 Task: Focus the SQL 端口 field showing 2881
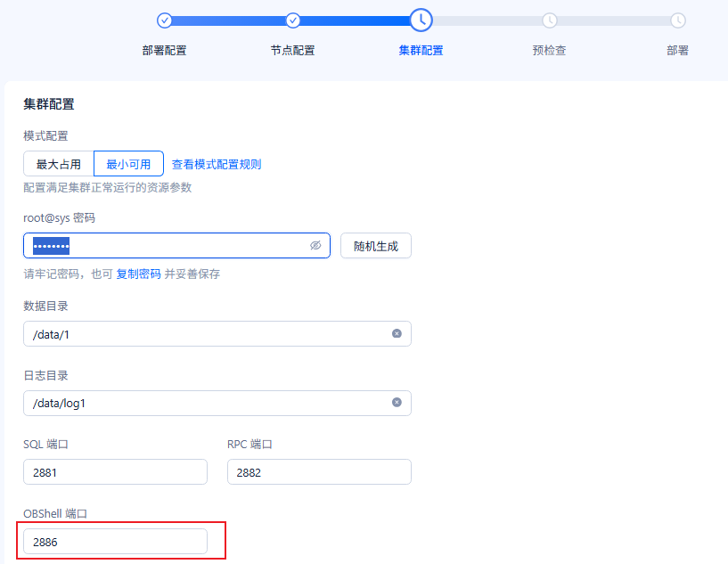[115, 472]
